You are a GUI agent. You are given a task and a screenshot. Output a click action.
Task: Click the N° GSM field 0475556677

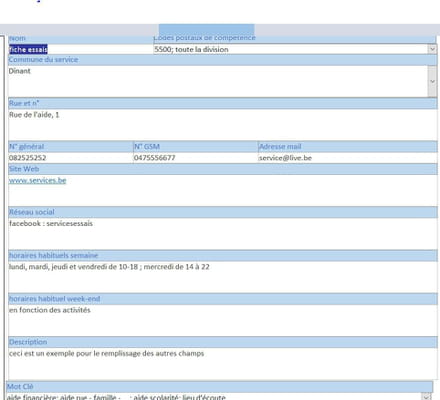click(196, 158)
